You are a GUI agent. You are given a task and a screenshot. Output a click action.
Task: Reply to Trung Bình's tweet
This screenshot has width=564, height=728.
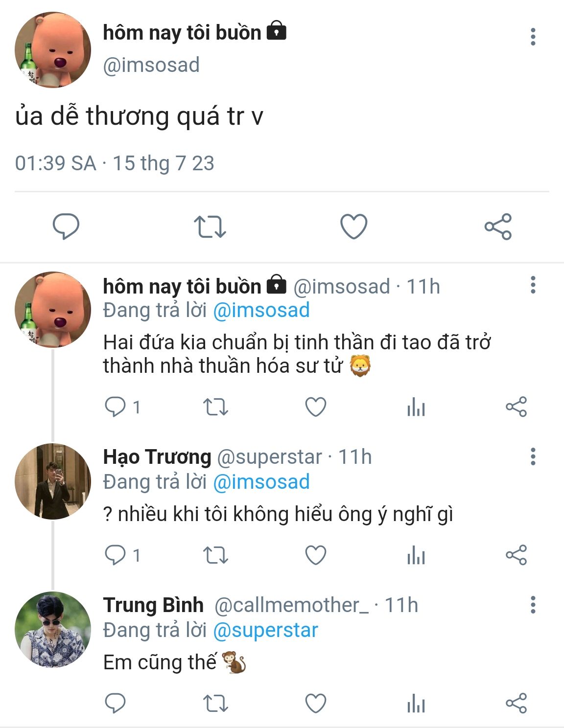(116, 704)
